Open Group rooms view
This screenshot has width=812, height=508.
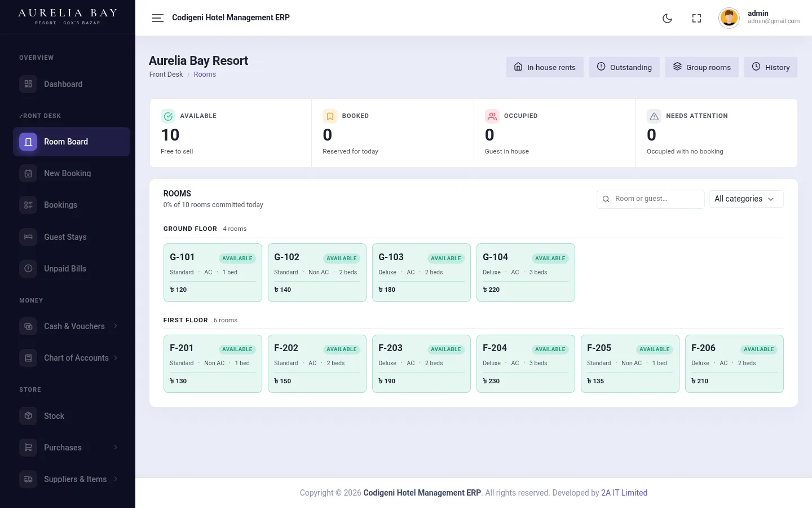(x=702, y=67)
